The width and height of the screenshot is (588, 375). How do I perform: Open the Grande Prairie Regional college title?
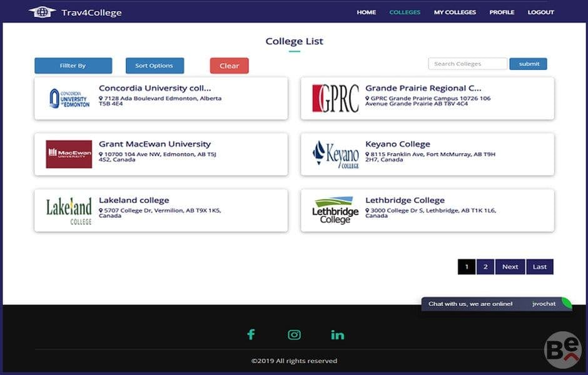423,88
